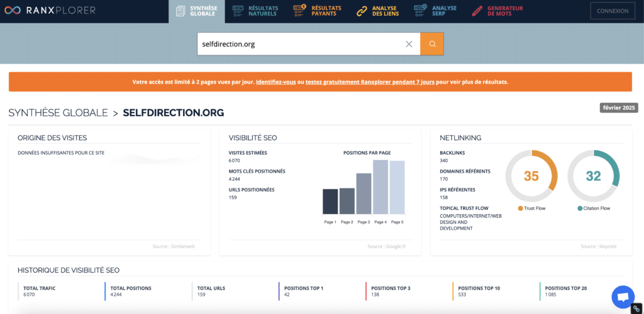Viewport: 644px width, 314px height.
Task: Open the Résultats Payants tab
Action: pyautogui.click(x=318, y=11)
